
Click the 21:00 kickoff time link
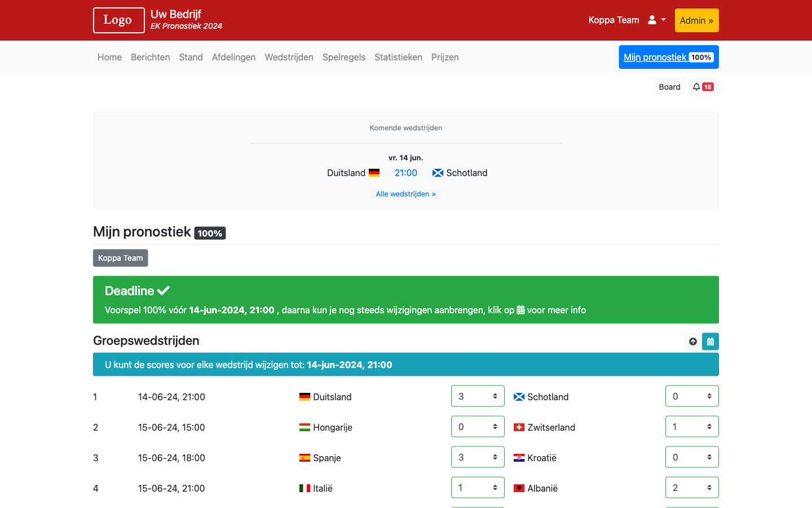coord(406,173)
